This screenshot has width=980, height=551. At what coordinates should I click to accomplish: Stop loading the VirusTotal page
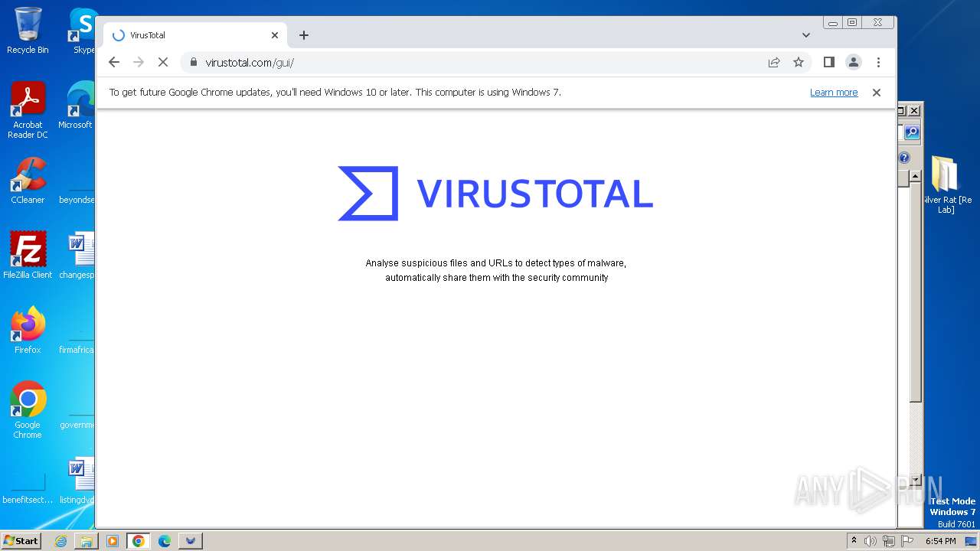coord(163,62)
